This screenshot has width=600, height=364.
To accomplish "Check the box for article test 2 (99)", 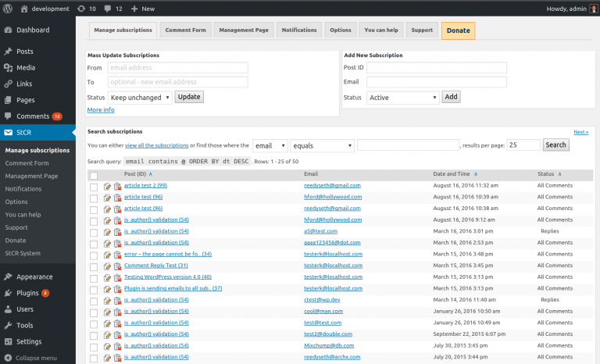I will tap(94, 186).
